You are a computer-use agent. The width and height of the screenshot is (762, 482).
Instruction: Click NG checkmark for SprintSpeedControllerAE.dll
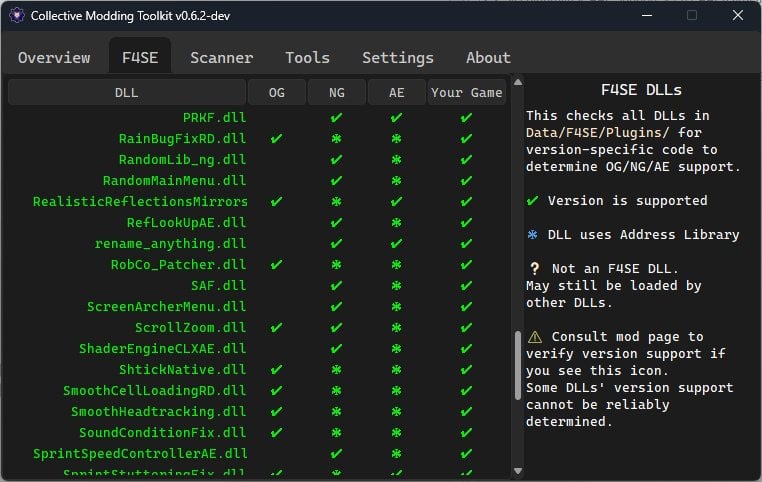[336, 453]
